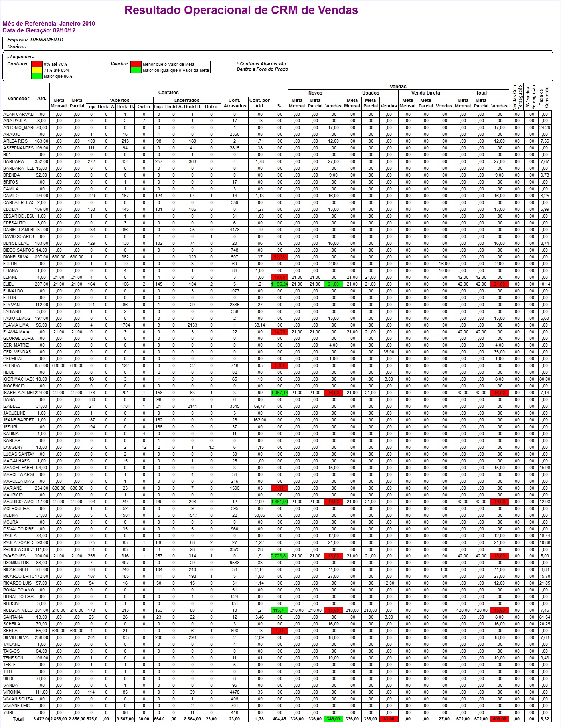Click the yellow '71% até 85%' legend swatch

tap(37, 70)
